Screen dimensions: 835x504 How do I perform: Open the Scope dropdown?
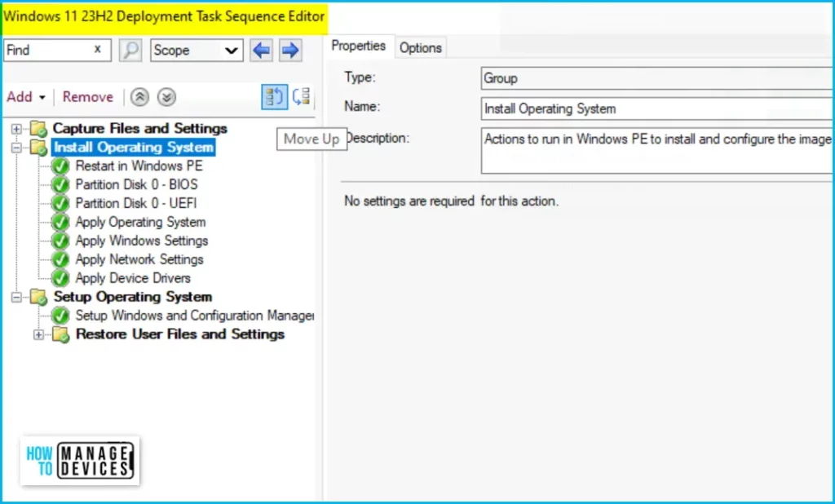pyautogui.click(x=197, y=51)
